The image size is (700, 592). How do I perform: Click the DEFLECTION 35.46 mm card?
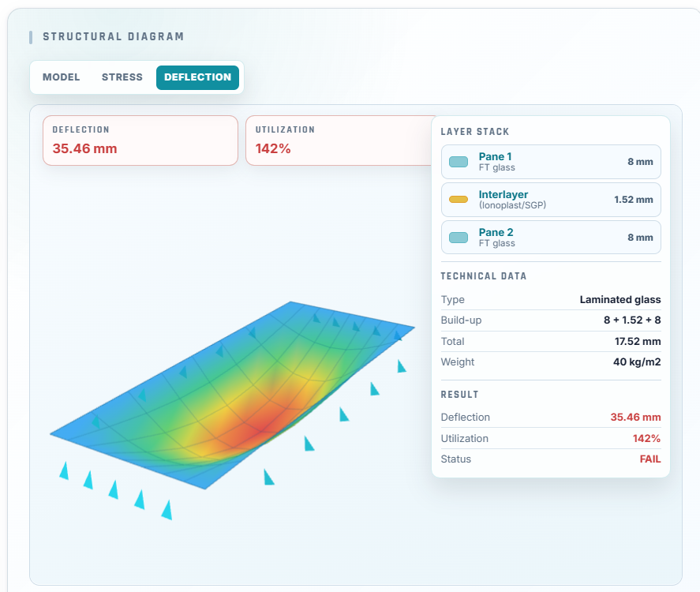140,141
